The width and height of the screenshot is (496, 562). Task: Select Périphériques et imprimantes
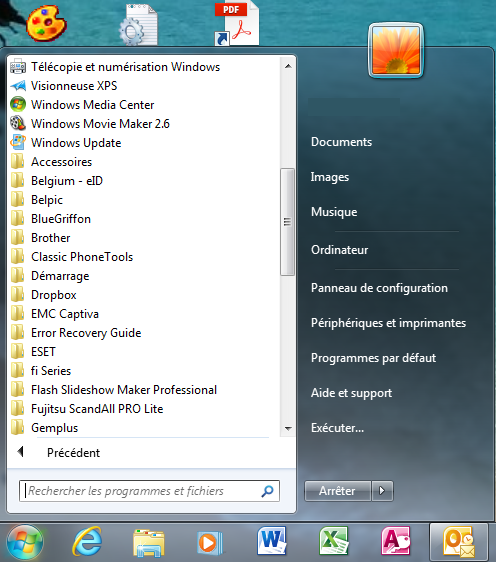pyautogui.click(x=388, y=323)
